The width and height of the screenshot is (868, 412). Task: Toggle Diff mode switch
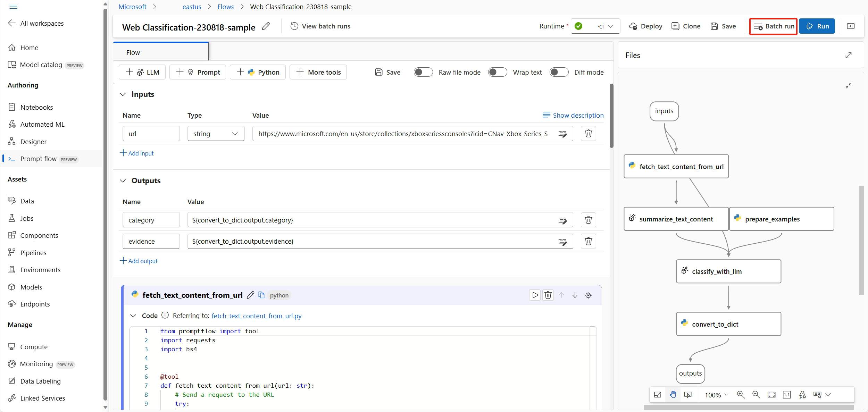[559, 72]
